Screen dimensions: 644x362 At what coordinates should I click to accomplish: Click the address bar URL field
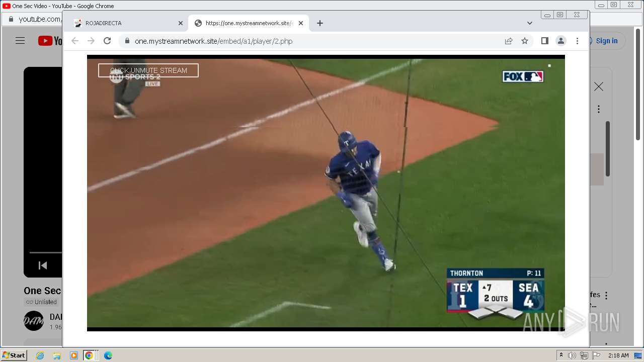312,41
